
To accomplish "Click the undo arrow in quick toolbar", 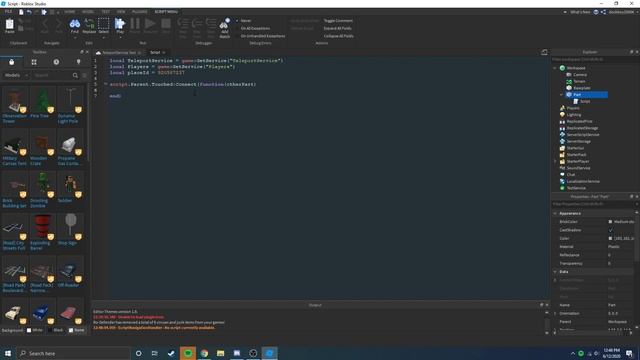I will [29, 12].
